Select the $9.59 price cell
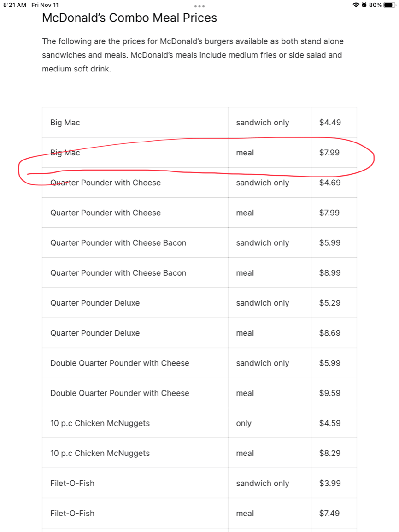 point(334,393)
